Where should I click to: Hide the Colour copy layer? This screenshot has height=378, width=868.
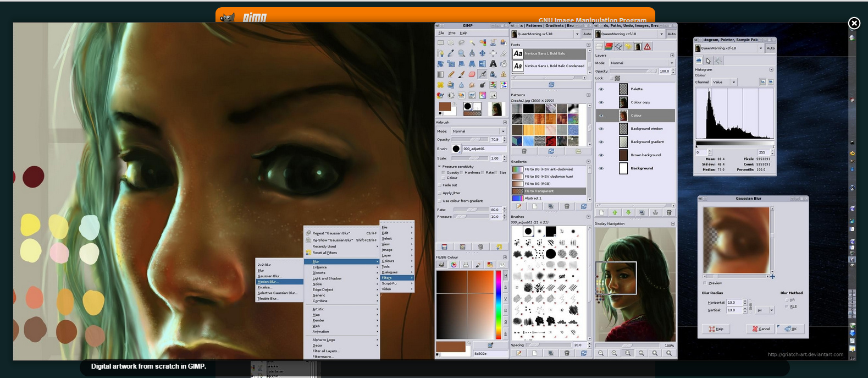(x=601, y=102)
